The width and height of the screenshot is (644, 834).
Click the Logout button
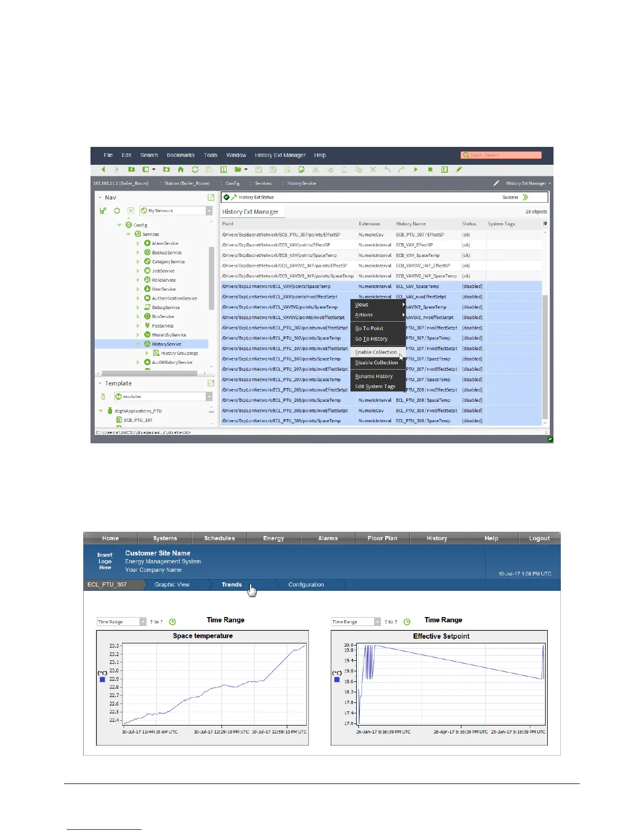pyautogui.click(x=539, y=538)
